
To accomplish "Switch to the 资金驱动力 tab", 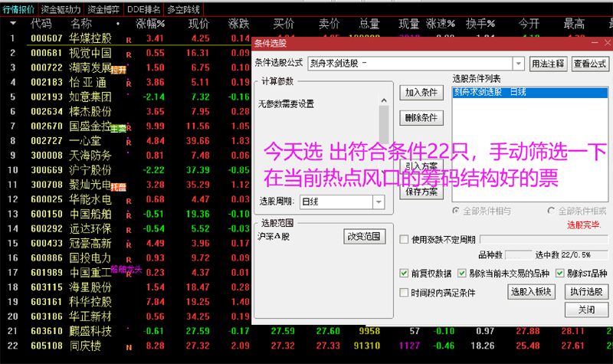I will (61, 9).
